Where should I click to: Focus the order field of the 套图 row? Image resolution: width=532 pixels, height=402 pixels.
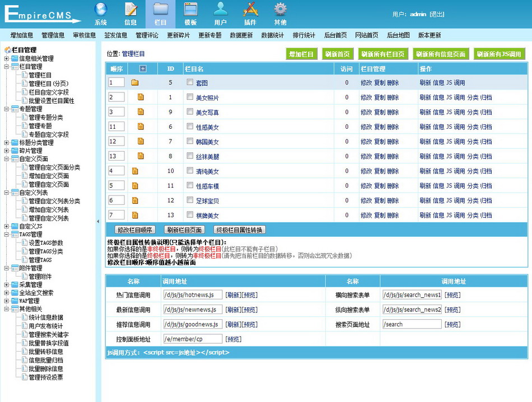(x=116, y=82)
